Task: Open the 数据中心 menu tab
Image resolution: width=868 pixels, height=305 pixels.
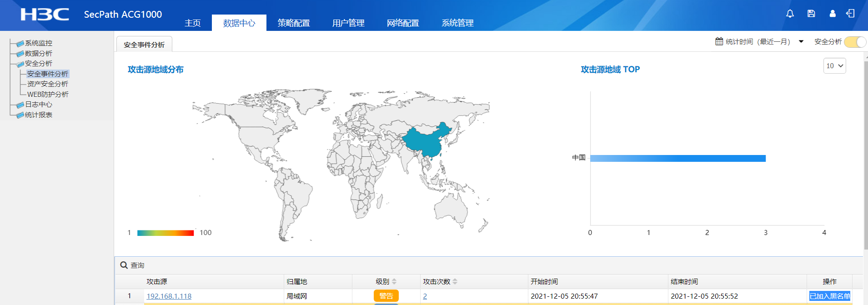Action: tap(239, 23)
